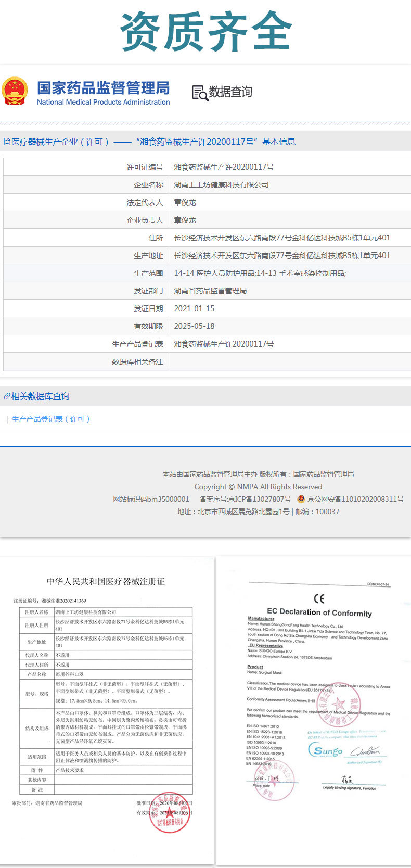Click the expiry date 2025-05-18
Viewport: 411px width, 868px height.
(x=194, y=326)
